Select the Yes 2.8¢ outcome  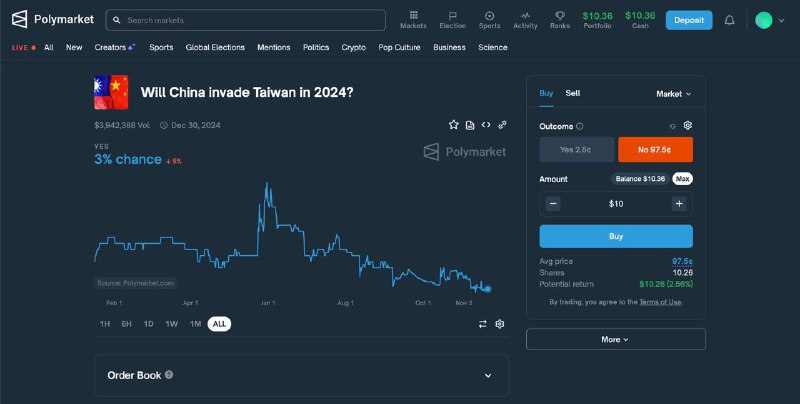coord(577,149)
